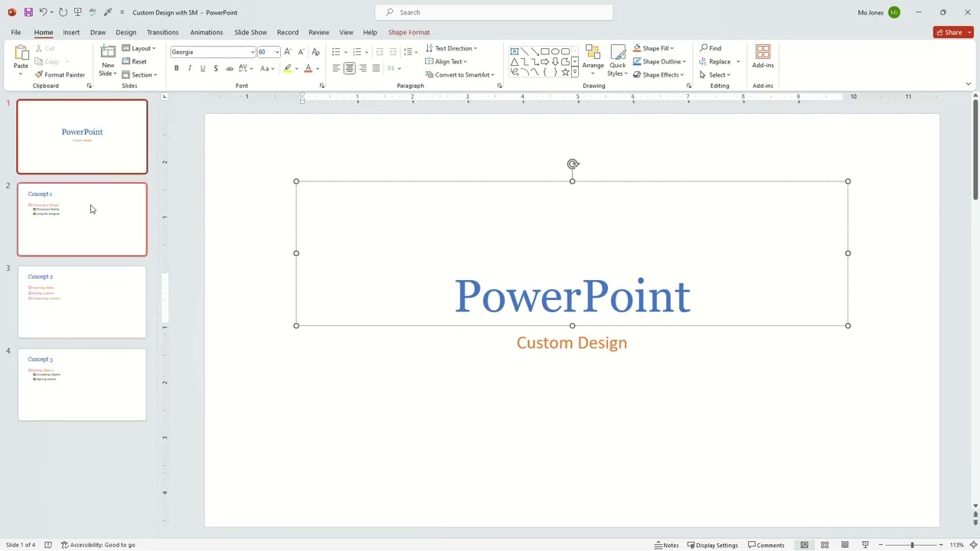Center the text
This screenshot has width=980, height=551.
[x=349, y=69]
